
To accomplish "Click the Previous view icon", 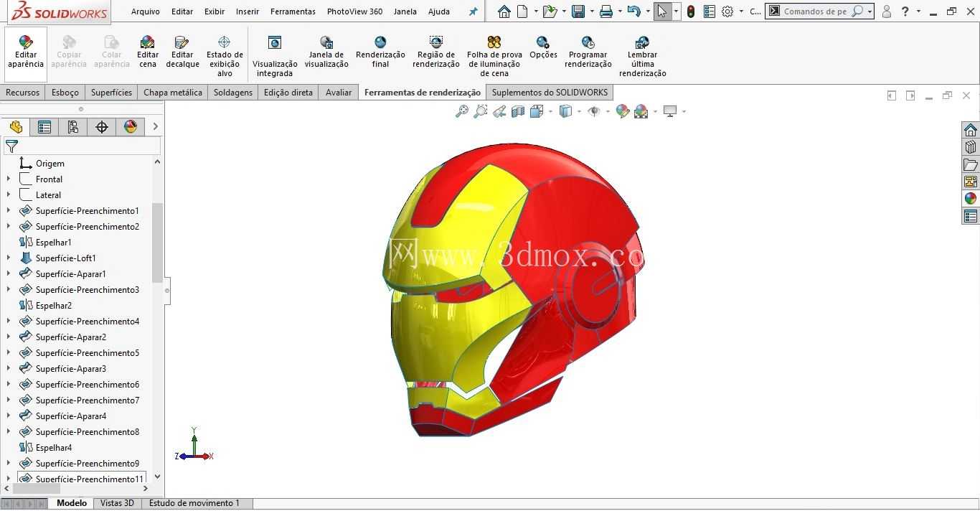I will [499, 111].
